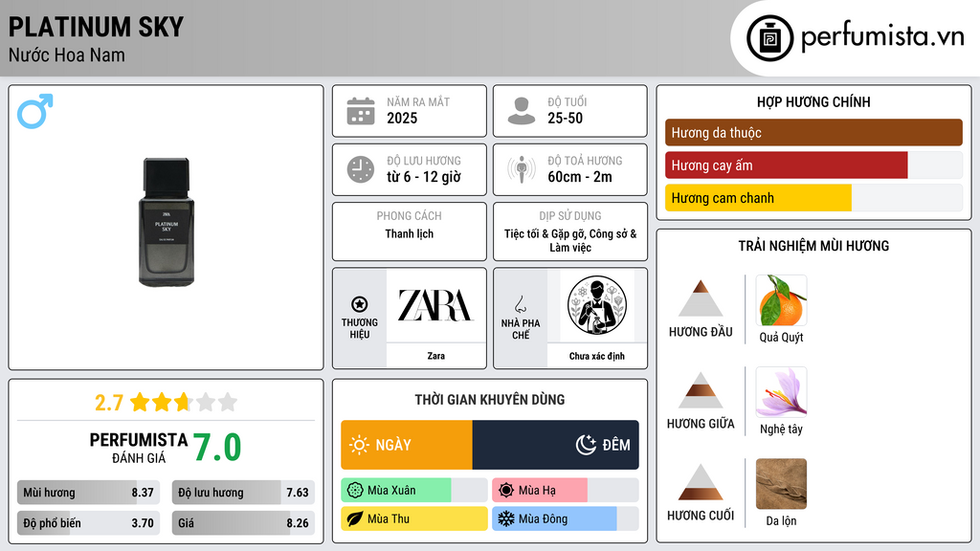The image size is (980, 551).
Task: Click the flower icon next to Mùa Xuân
Action: click(x=355, y=491)
